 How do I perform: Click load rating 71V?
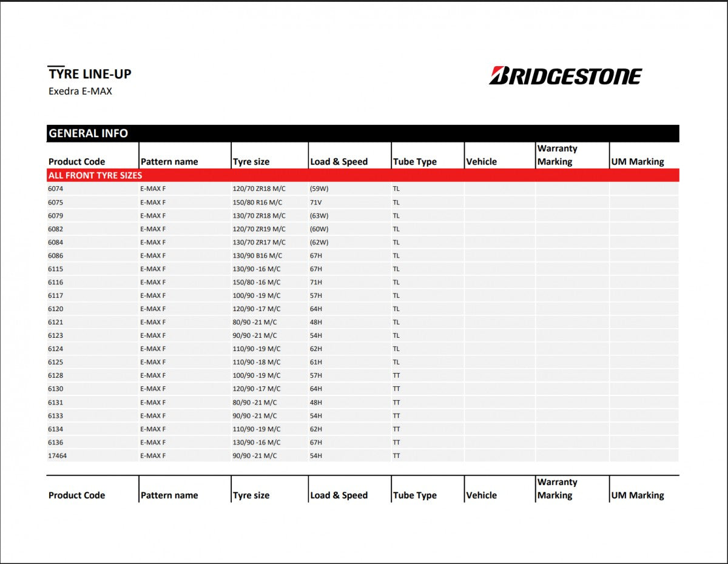pos(316,202)
